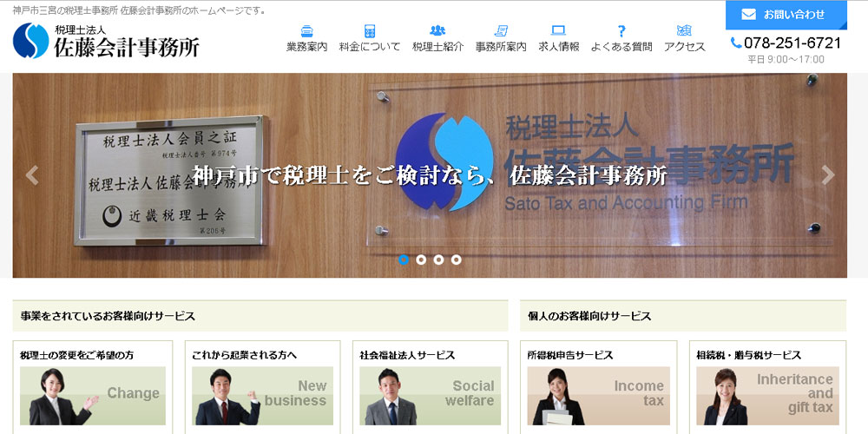This screenshot has width=868, height=434.
Task: Click the Social welfare banner image
Action: pyautogui.click(x=431, y=396)
